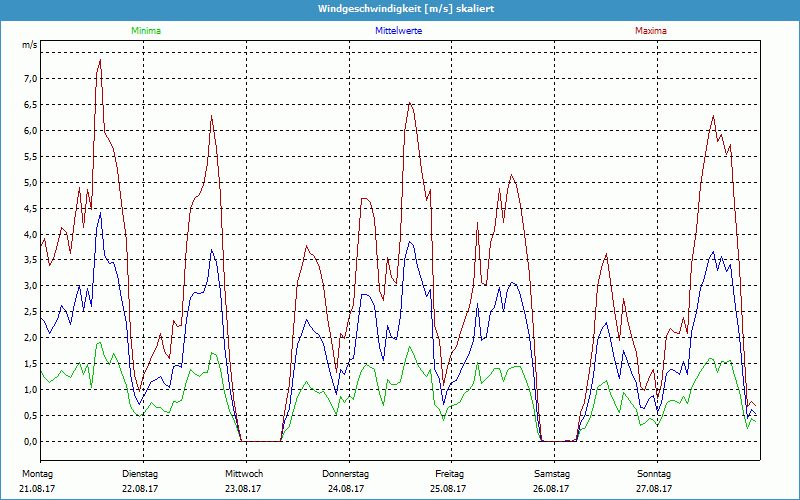
Task: Click the Minima legend label
Action: tap(146, 31)
